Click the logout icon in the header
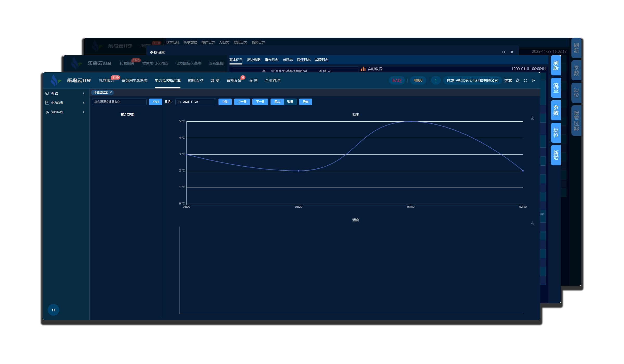The image size is (624, 364). tap(533, 81)
